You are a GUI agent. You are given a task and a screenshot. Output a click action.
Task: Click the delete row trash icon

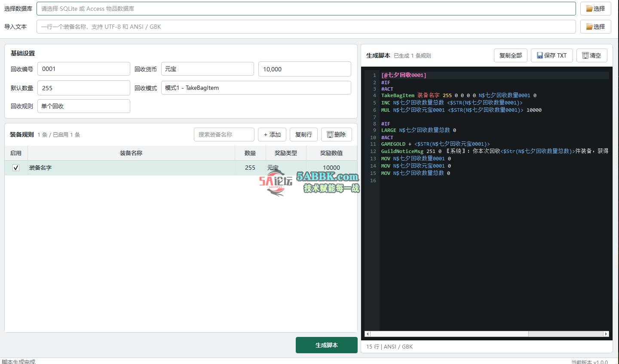(330, 135)
